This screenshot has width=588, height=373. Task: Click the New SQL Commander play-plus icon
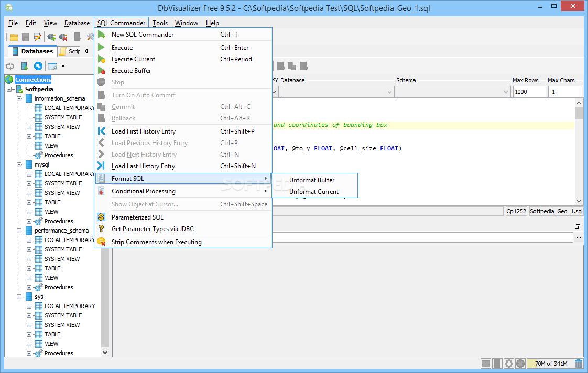pos(102,35)
